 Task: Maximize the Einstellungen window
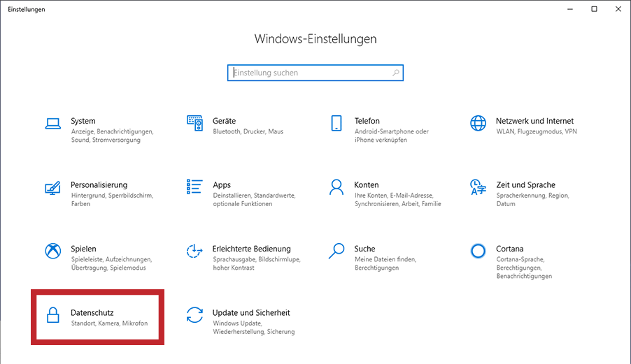tap(594, 9)
